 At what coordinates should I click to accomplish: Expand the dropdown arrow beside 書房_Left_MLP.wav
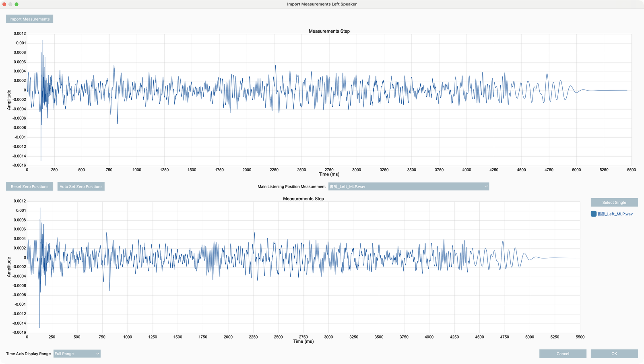point(486,186)
